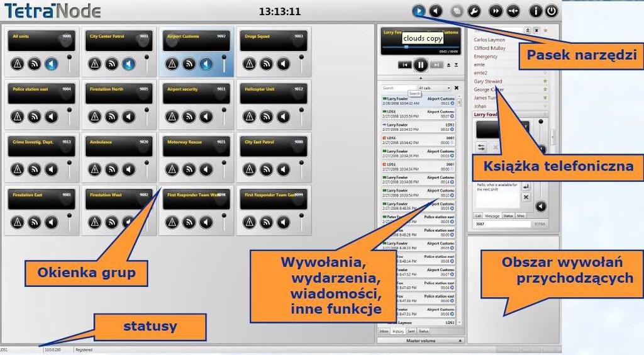Click the power icon in the toolbar
This screenshot has width=644, height=355.
551,11
